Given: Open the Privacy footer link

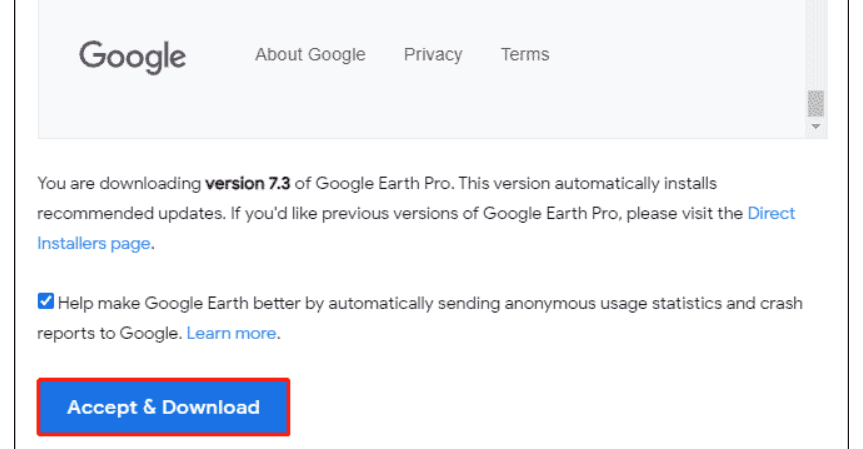Looking at the screenshot, I should click(x=433, y=55).
